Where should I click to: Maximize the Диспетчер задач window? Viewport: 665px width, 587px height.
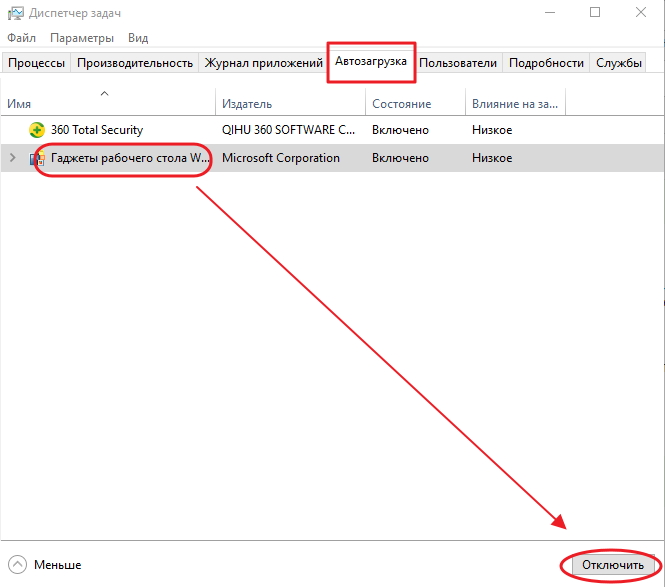[x=595, y=12]
